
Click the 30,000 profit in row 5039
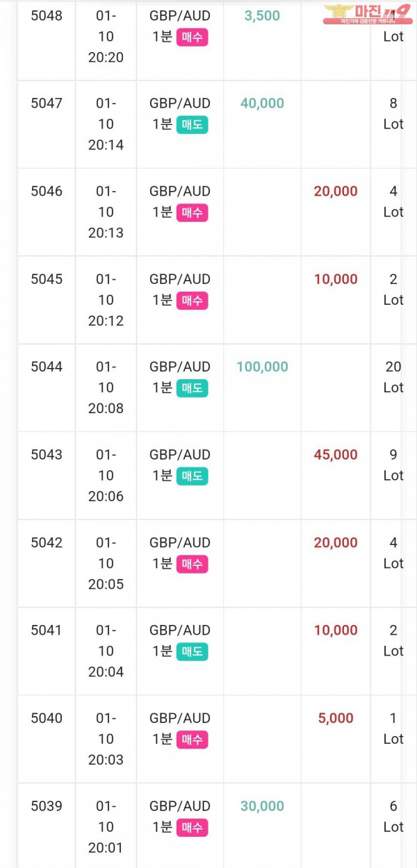pyautogui.click(x=262, y=806)
